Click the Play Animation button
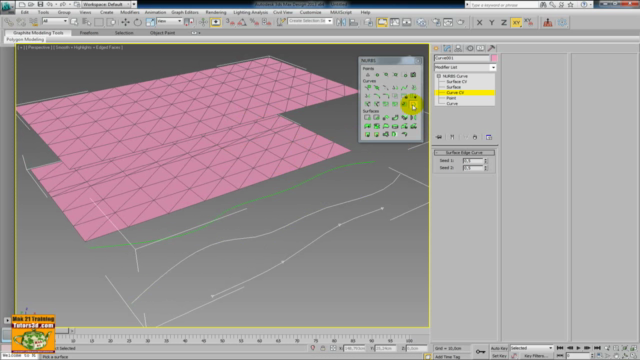 tap(578, 348)
